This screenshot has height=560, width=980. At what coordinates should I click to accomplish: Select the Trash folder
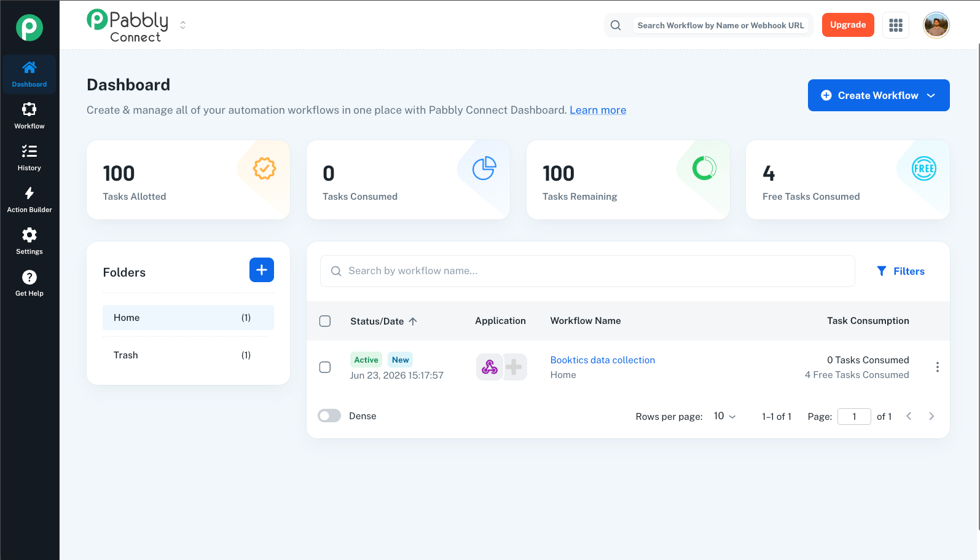tap(188, 355)
